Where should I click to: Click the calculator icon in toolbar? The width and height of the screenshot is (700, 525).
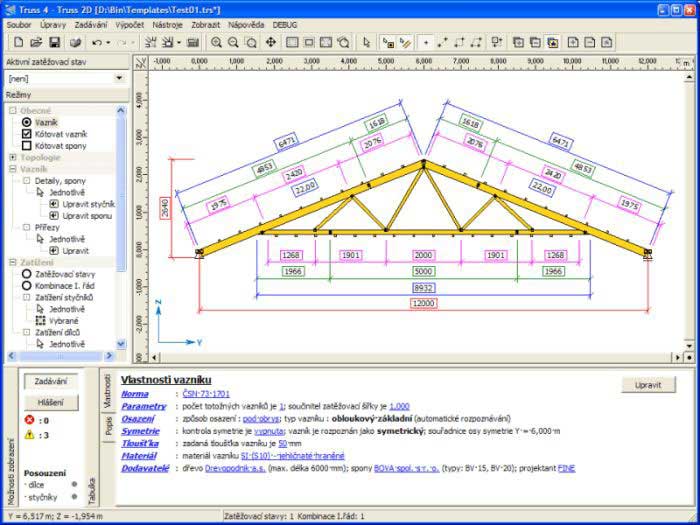tap(193, 42)
